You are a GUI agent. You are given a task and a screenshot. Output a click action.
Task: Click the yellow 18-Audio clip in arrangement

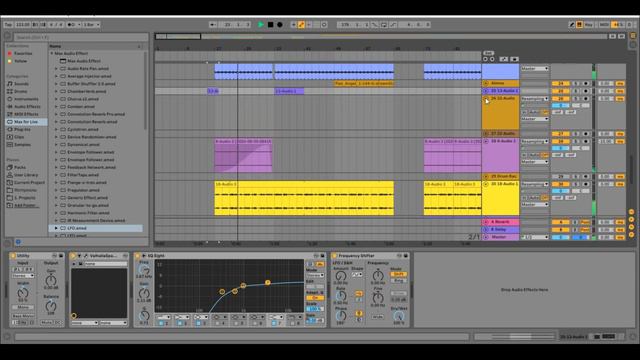(x=304, y=198)
